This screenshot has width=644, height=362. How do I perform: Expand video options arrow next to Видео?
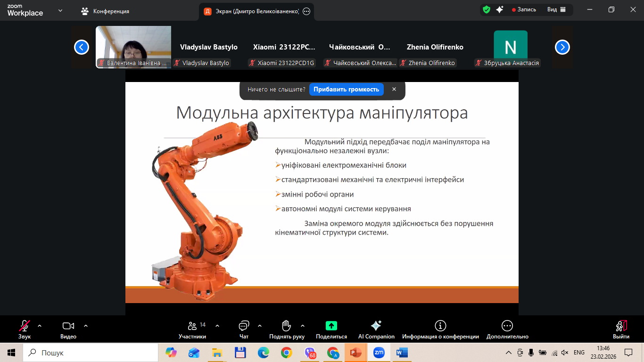pyautogui.click(x=86, y=326)
